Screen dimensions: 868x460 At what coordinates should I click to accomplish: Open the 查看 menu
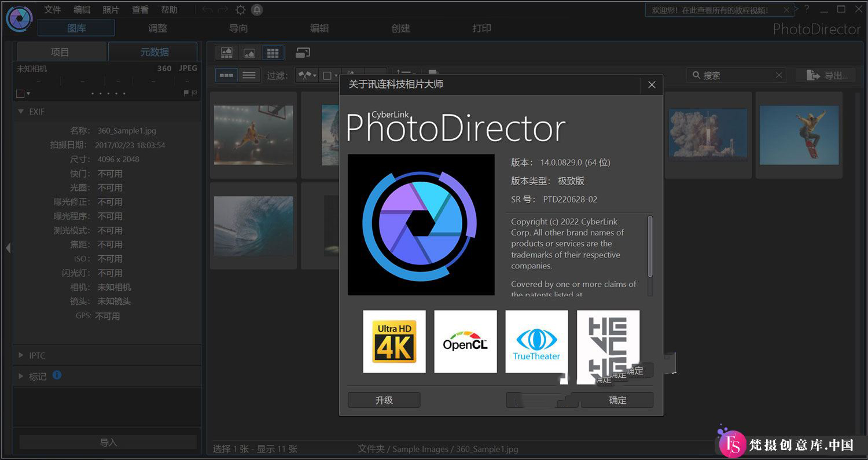coord(140,10)
